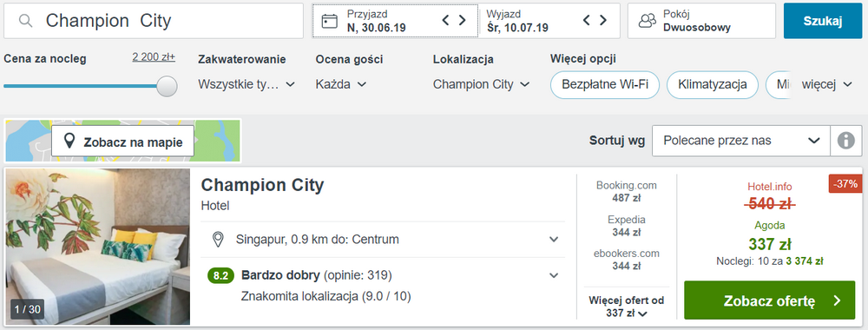The width and height of the screenshot is (868, 330).
Task: Go to previous check-in date
Action: [x=446, y=21]
